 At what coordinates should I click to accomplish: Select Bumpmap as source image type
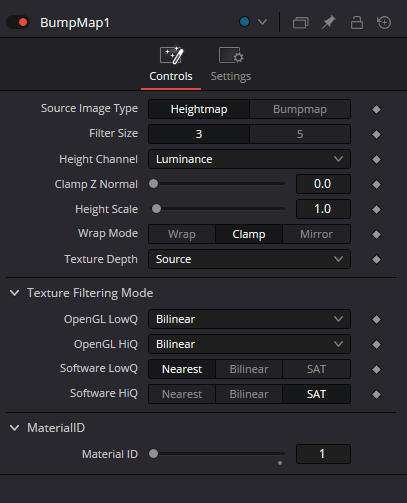pyautogui.click(x=300, y=109)
